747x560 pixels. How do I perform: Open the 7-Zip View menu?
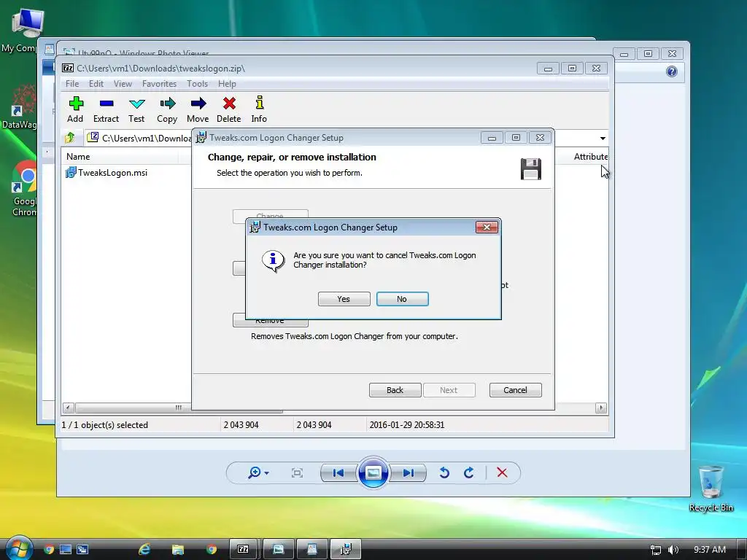click(123, 84)
